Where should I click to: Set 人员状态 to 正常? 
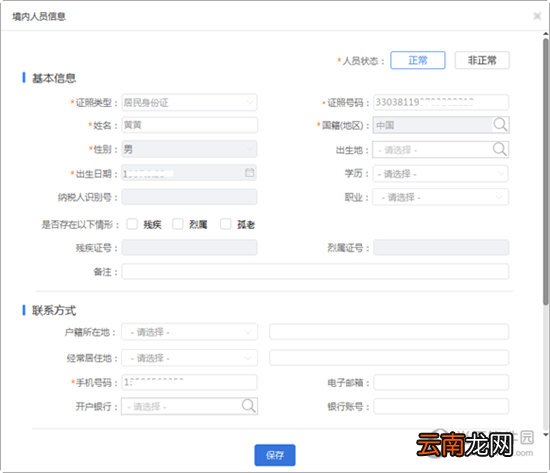point(418,60)
